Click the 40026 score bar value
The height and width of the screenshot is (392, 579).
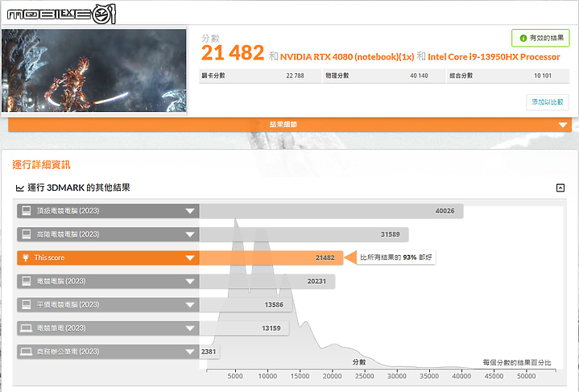(445, 211)
